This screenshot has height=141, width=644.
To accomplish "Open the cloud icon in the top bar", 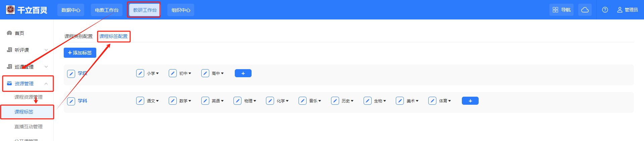I will (585, 10).
